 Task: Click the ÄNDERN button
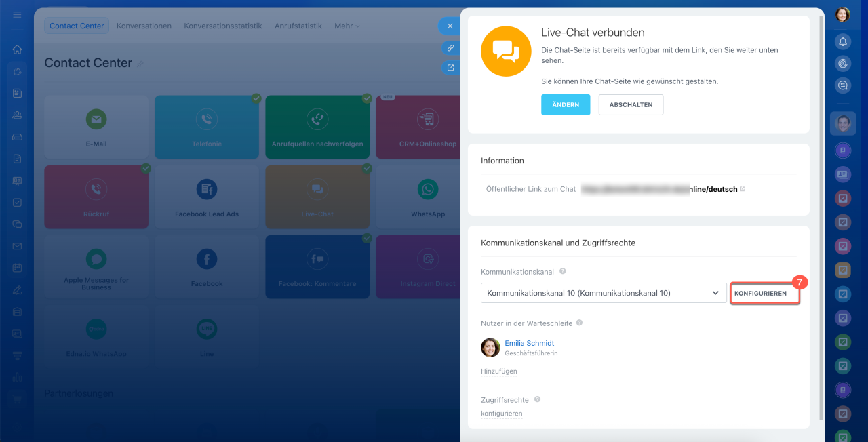pos(565,105)
